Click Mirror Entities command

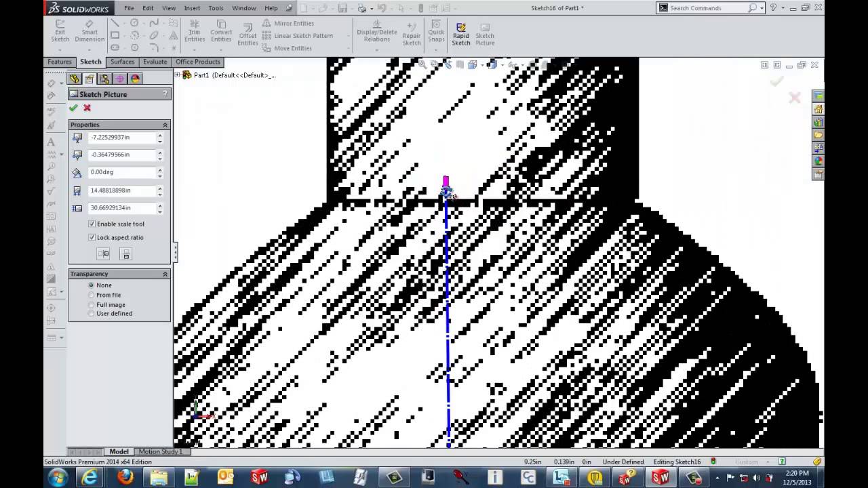coord(288,23)
